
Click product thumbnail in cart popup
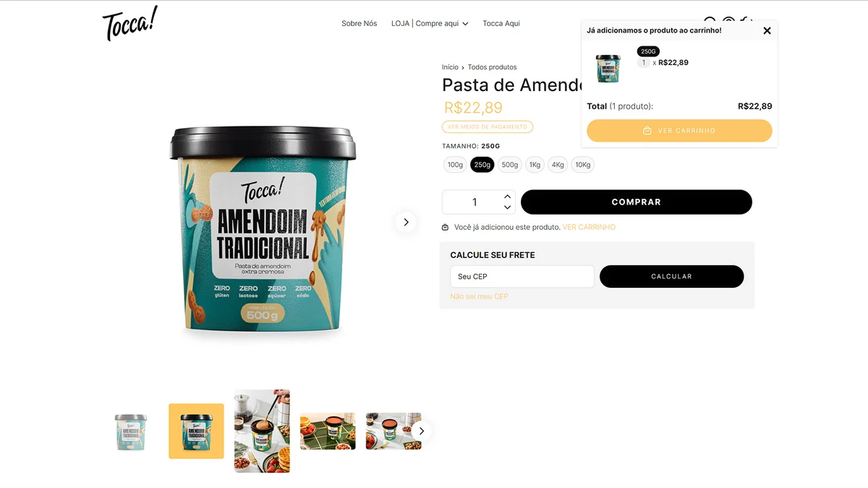click(x=608, y=68)
